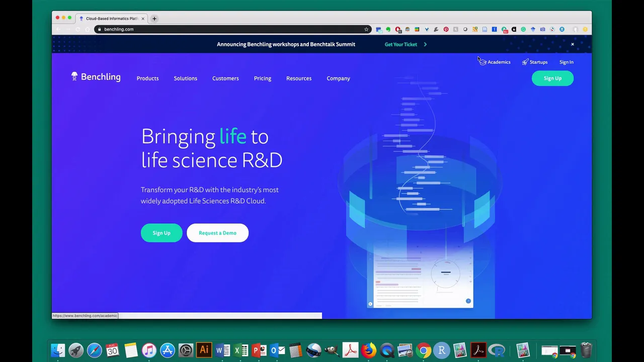Click the Pinterest extension icon
Screen dimensions: 644x362
pos(446,29)
